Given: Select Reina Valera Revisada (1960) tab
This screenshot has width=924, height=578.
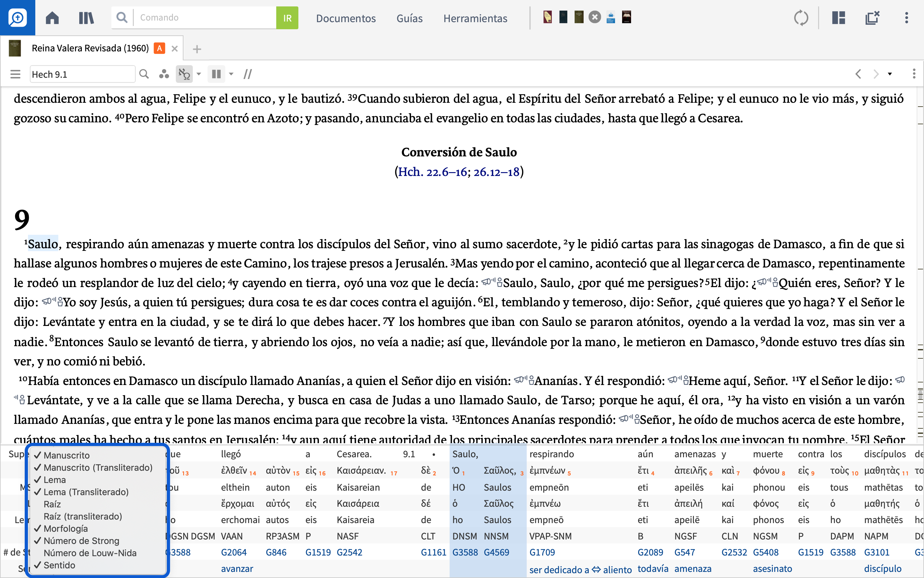Looking at the screenshot, I should [90, 48].
